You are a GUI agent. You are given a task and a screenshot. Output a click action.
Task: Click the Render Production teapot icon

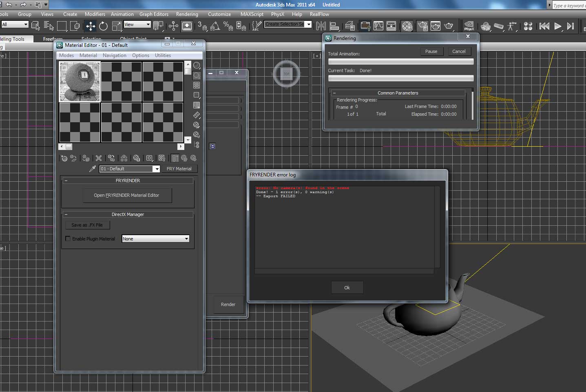(449, 26)
